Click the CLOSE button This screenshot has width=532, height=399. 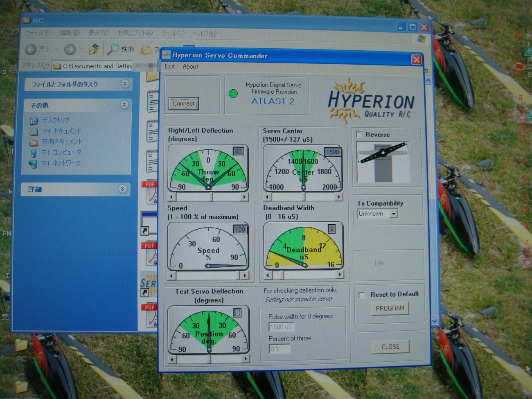(390, 347)
